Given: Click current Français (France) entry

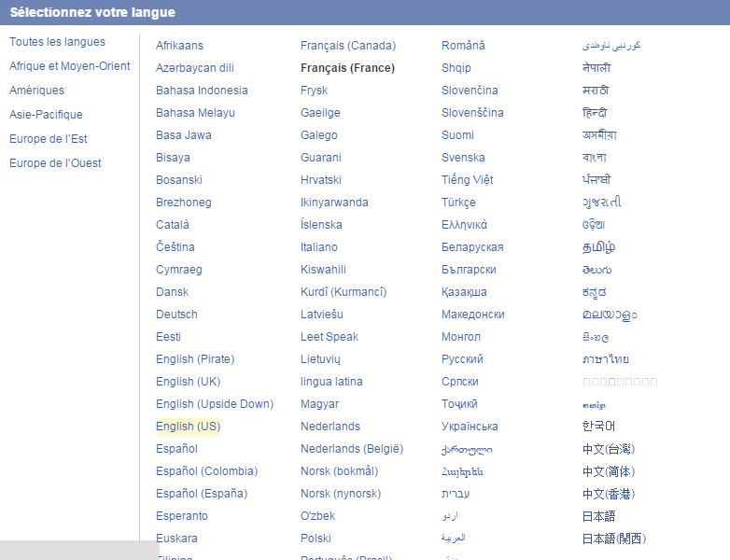Looking at the screenshot, I should click(x=348, y=68).
